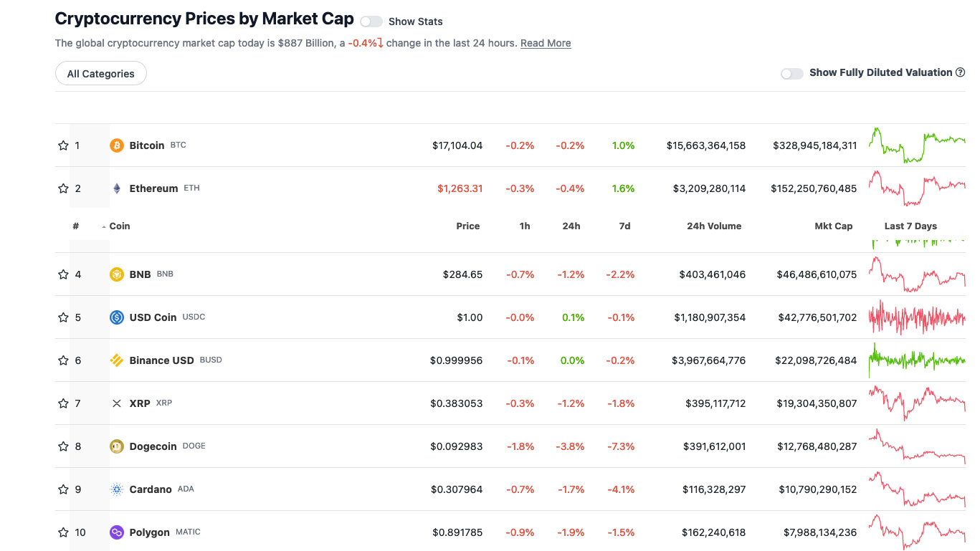
Task: Toggle the Show Stats switch
Action: (x=371, y=21)
